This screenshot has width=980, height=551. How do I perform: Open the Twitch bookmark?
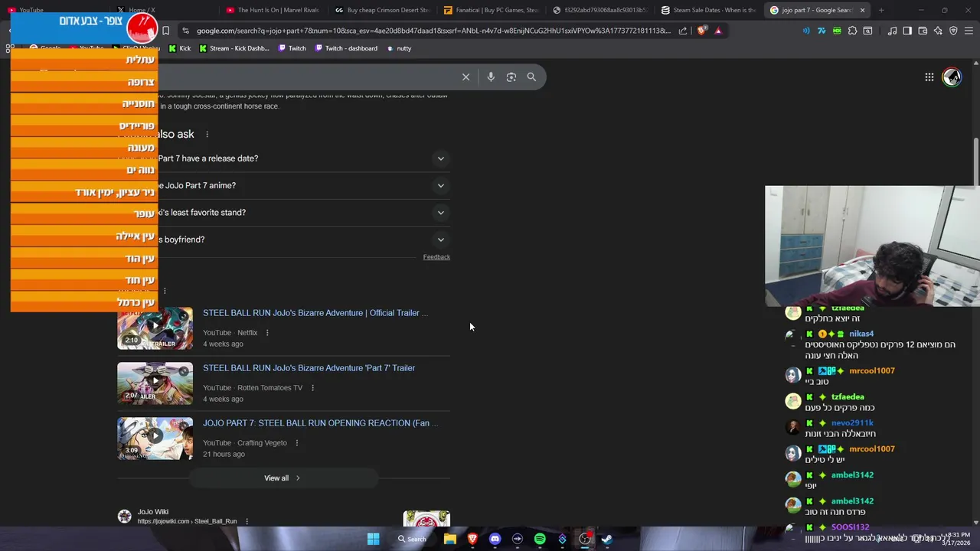click(x=292, y=48)
